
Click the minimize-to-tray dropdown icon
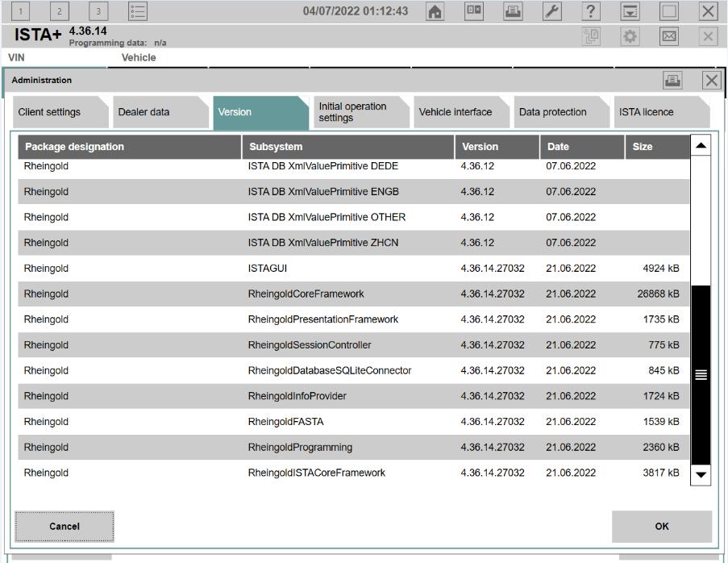(x=630, y=11)
